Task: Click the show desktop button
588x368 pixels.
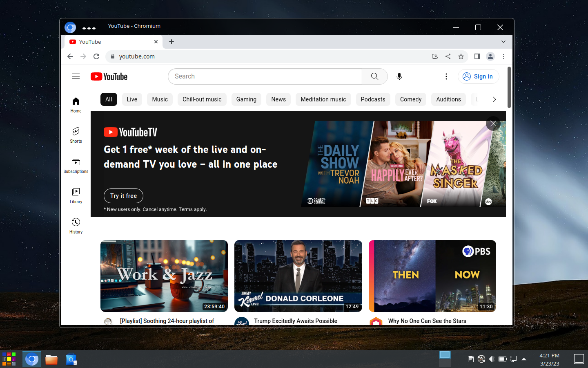Action: tap(579, 359)
